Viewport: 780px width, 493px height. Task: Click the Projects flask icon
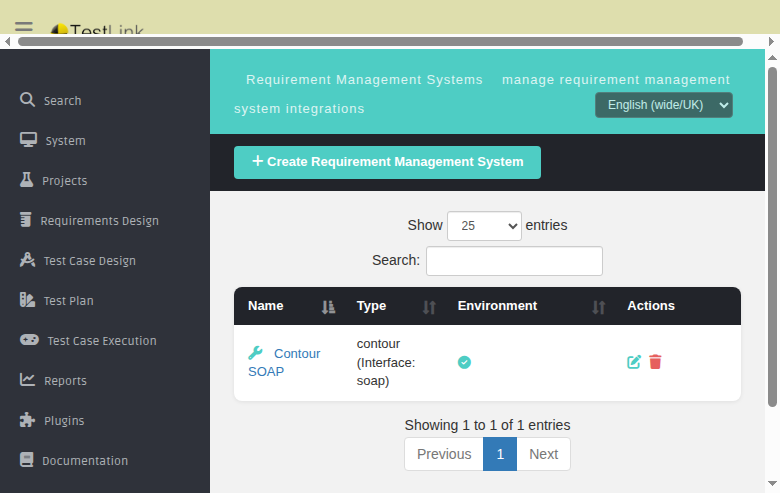tap(26, 180)
